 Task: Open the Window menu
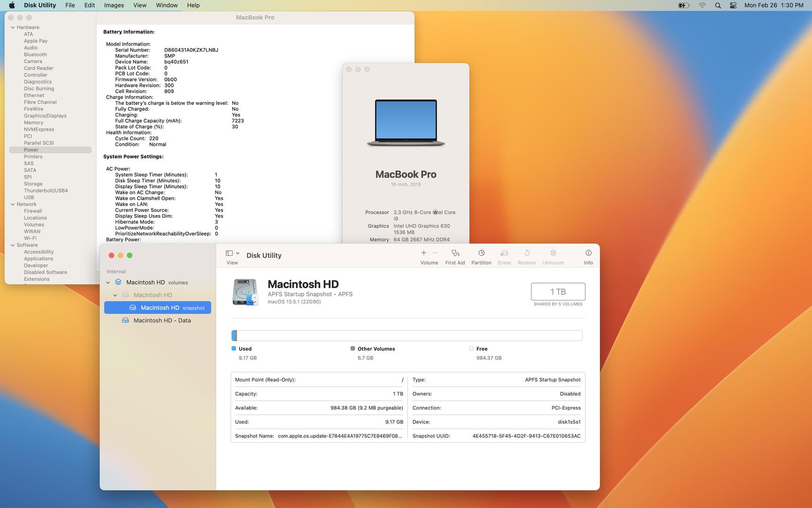pyautogui.click(x=167, y=5)
